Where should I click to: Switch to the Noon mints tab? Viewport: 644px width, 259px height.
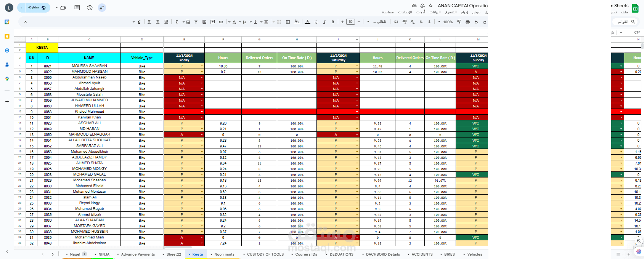coord(224,254)
